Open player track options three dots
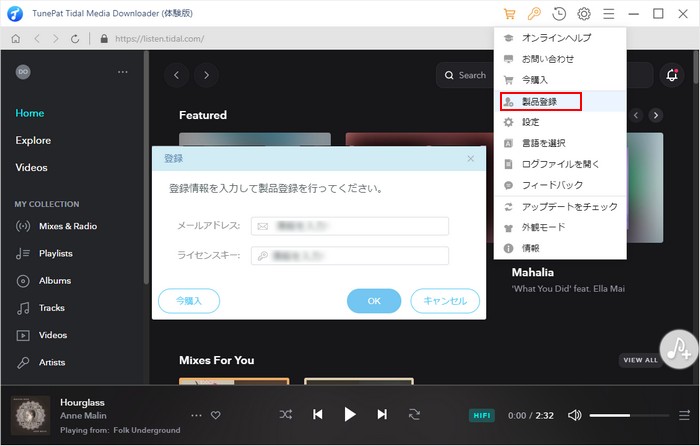 pos(196,415)
